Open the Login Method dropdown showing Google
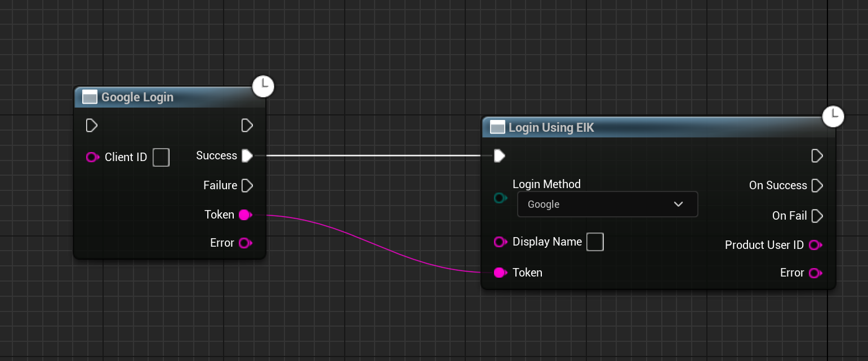868x361 pixels. click(607, 204)
